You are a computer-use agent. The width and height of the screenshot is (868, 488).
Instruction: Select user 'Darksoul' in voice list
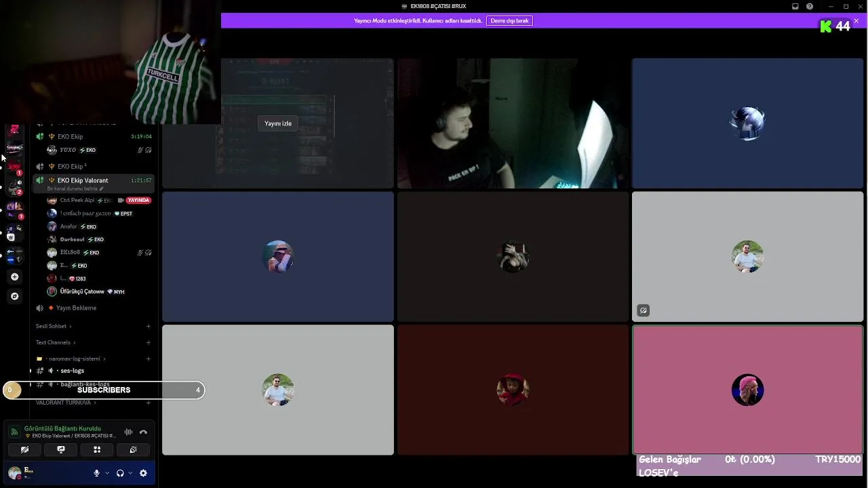75,239
